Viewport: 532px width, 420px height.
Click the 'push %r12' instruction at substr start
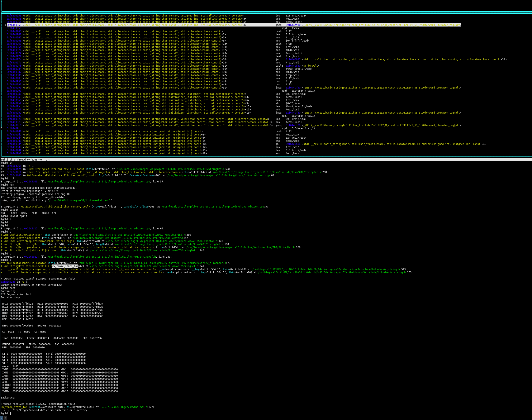283,132
